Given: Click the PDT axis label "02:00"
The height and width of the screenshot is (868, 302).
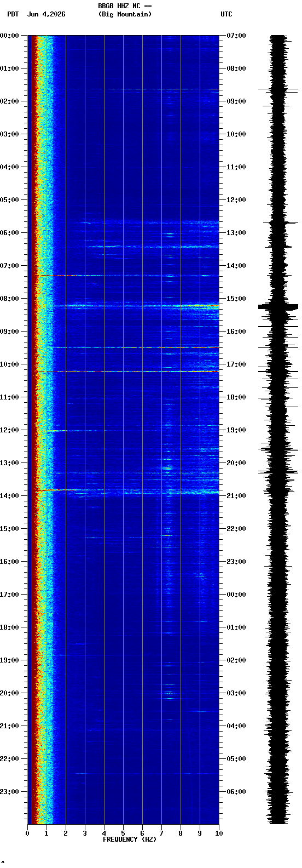Looking at the screenshot, I should 9,101.
